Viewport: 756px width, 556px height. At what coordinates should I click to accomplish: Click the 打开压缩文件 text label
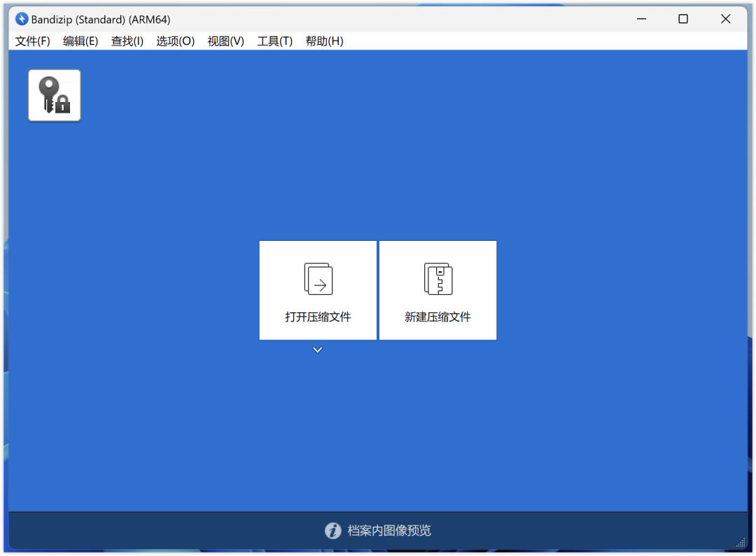tap(318, 317)
